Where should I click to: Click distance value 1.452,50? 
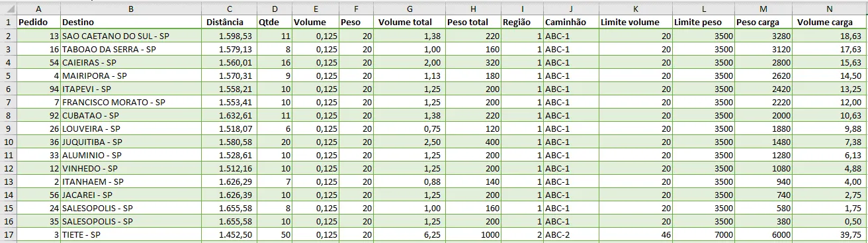230,234
